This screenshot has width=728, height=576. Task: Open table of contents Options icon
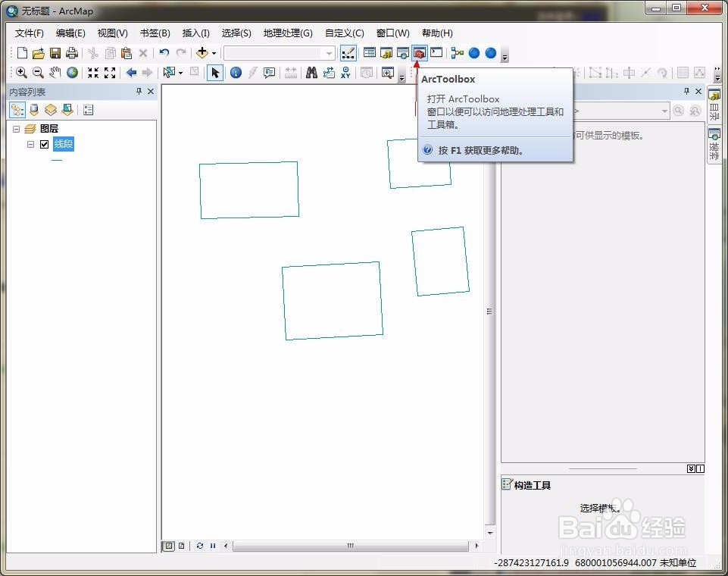88,110
